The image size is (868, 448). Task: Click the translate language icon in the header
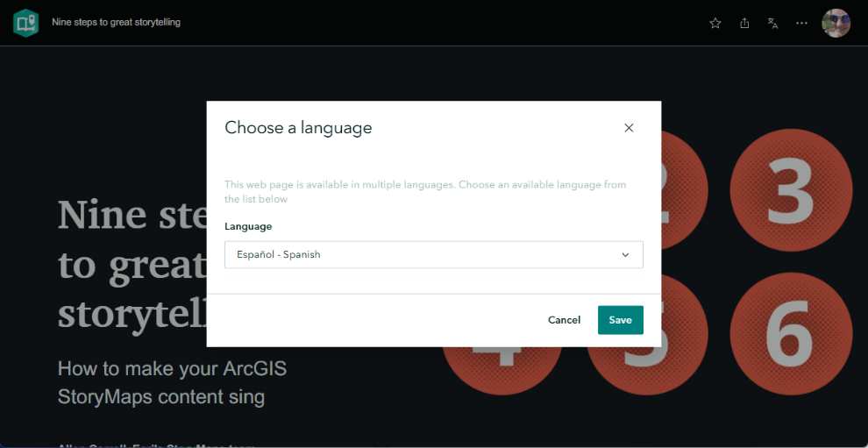coord(772,24)
